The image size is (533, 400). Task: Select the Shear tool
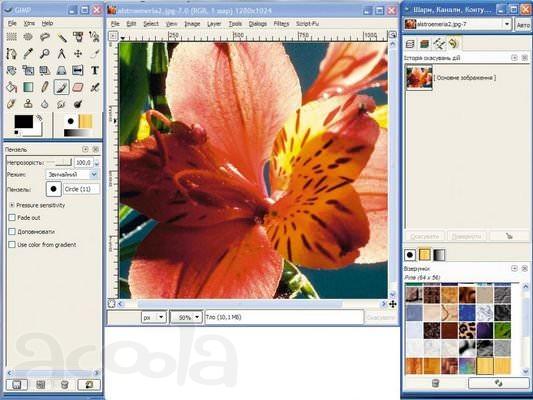tap(45, 70)
